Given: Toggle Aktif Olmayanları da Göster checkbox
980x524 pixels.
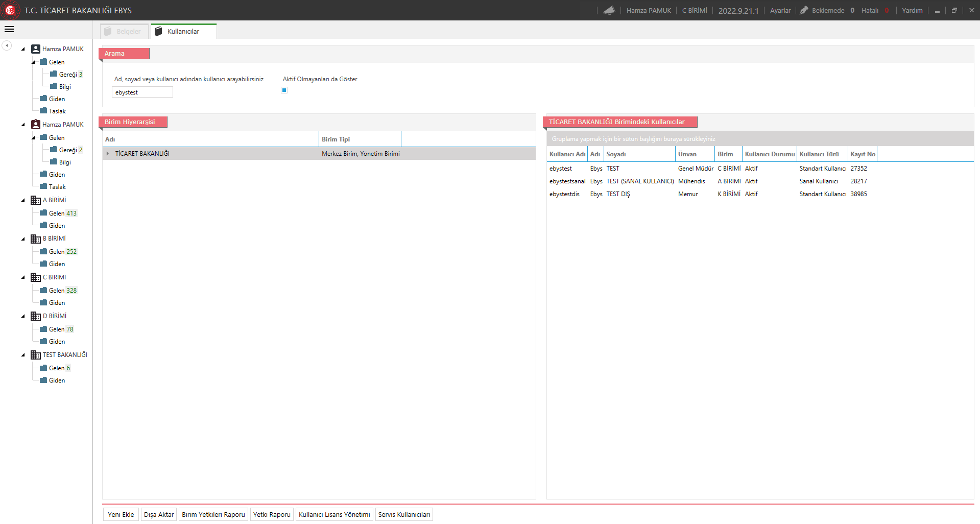Looking at the screenshot, I should [284, 90].
